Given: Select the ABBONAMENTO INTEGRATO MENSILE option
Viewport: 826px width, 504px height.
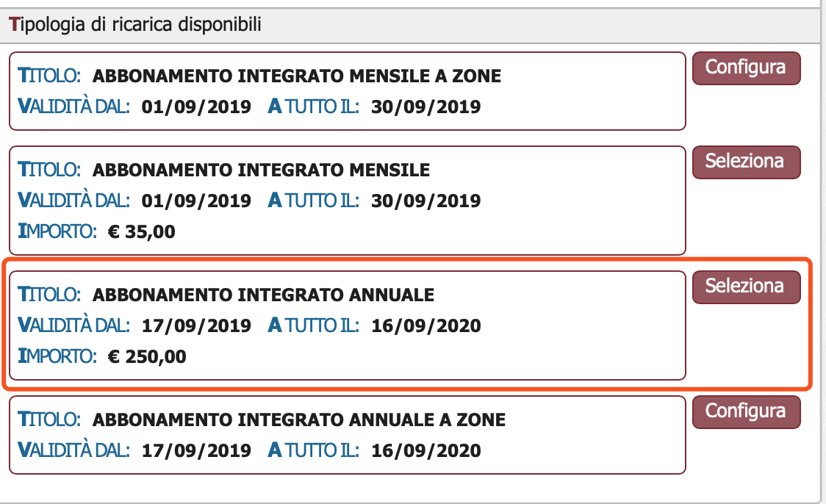Looking at the screenshot, I should pyautogui.click(x=746, y=162).
